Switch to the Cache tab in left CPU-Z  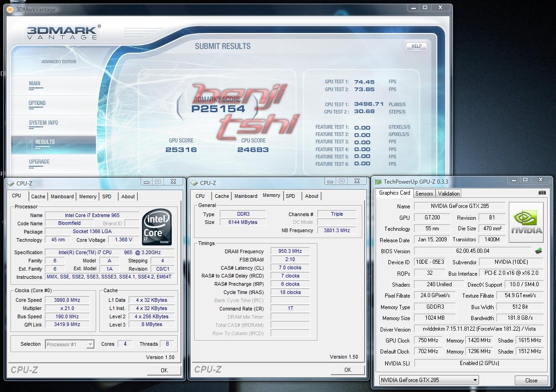click(38, 196)
